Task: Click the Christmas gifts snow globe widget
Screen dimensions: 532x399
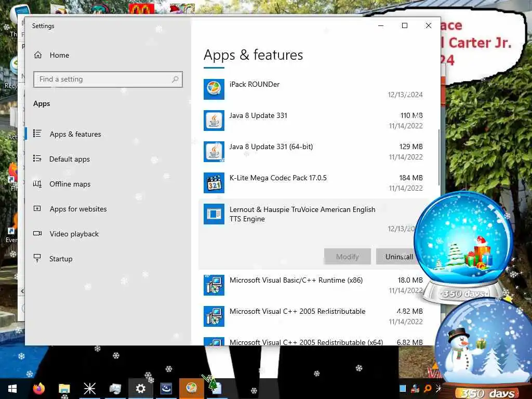Action: [x=463, y=248]
